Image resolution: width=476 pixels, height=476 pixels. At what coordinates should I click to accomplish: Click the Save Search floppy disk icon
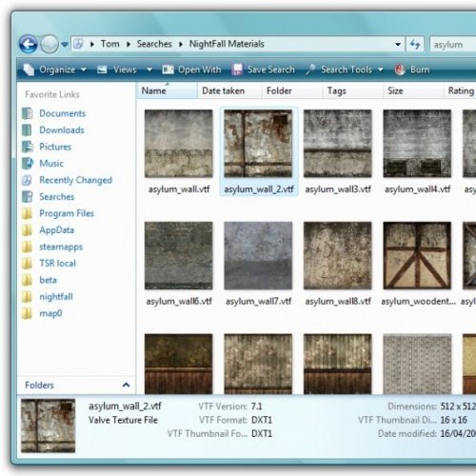(237, 69)
